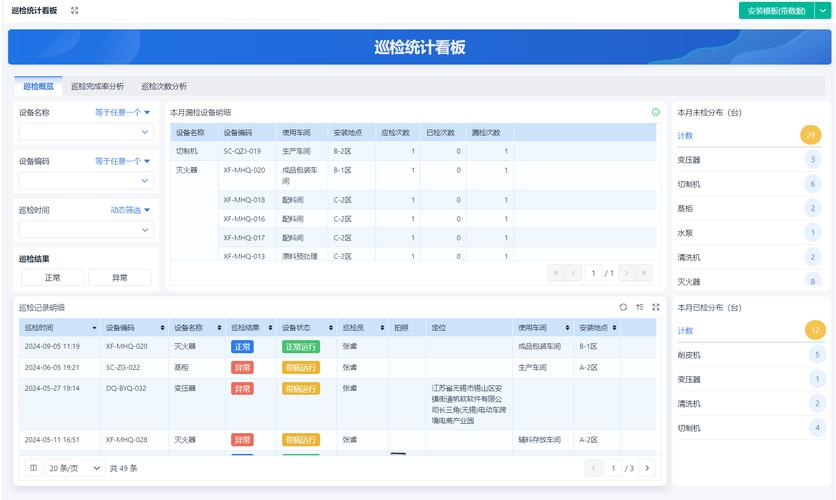Click last-page icon in 漏检设备明细 pager
This screenshot has height=500, width=836.
click(644, 273)
